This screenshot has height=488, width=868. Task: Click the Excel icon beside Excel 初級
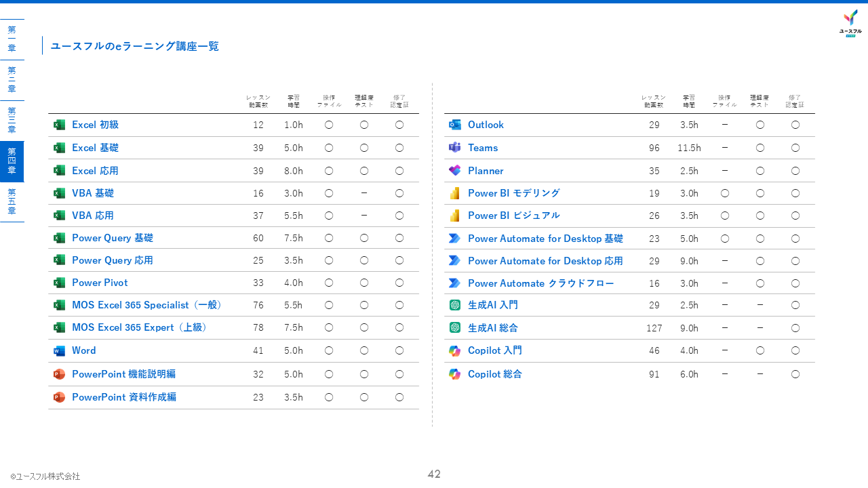click(x=59, y=125)
